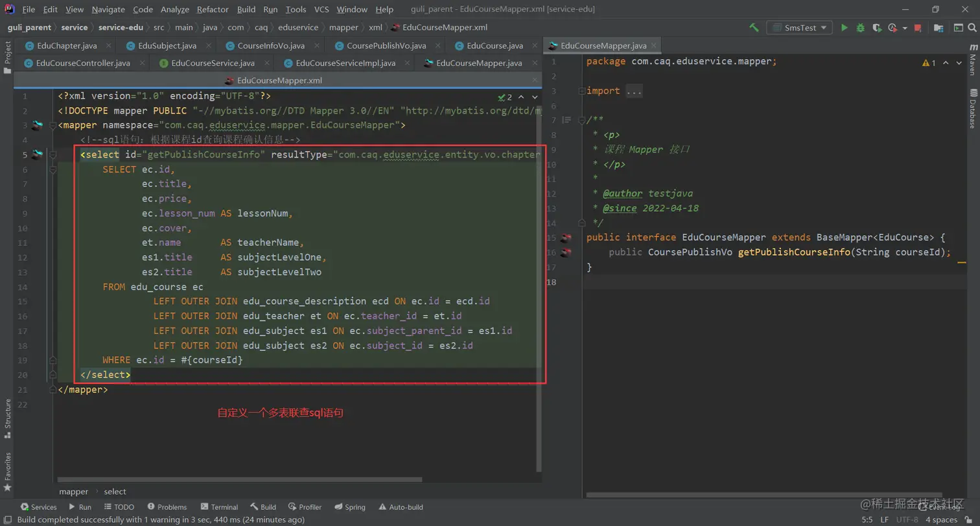980x526 pixels.
Task: Click the gutter navigation icon on XML line 5
Action: pyautogui.click(x=36, y=154)
